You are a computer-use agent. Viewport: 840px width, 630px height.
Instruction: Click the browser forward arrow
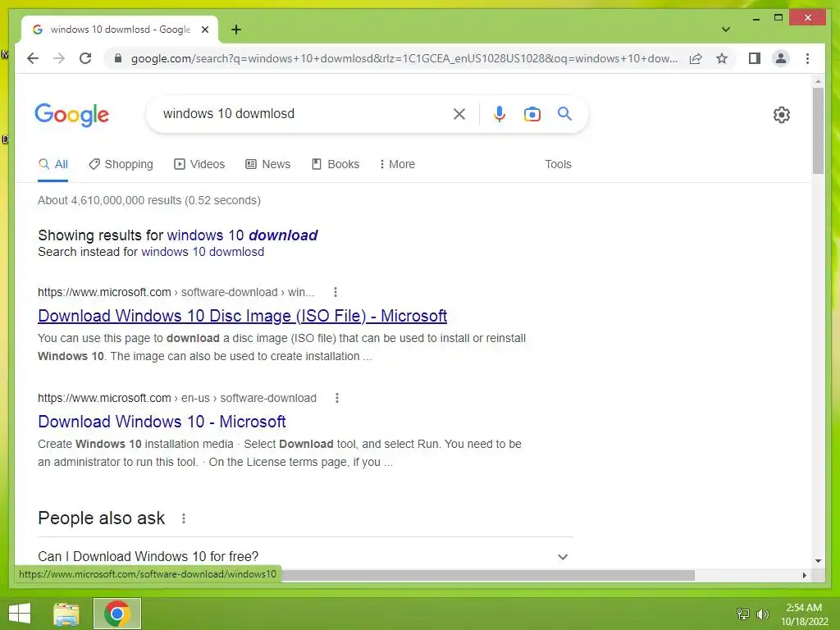[x=59, y=58]
